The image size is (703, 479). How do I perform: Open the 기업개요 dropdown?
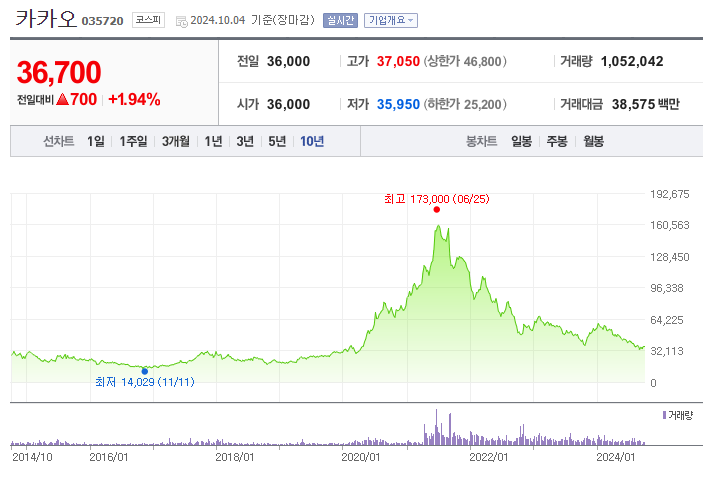click(x=391, y=21)
